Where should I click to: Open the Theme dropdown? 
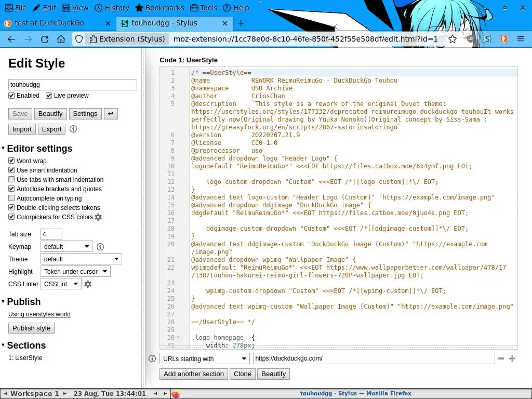(81, 259)
